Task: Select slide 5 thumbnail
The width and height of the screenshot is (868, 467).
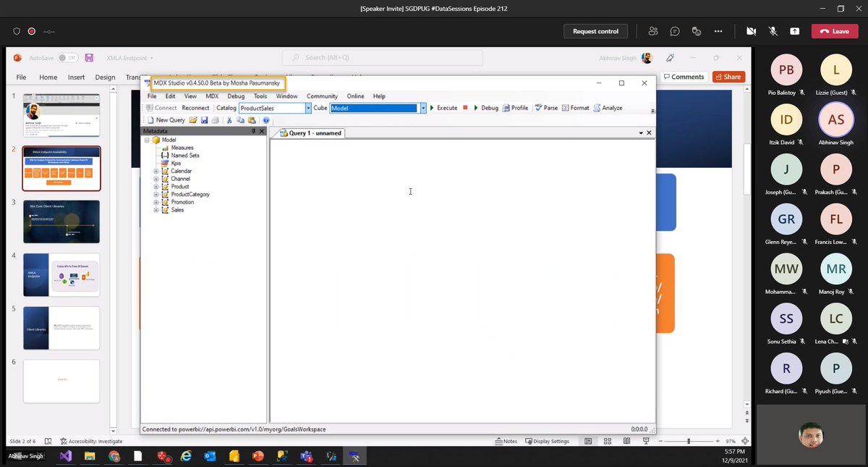Action: coord(61,329)
